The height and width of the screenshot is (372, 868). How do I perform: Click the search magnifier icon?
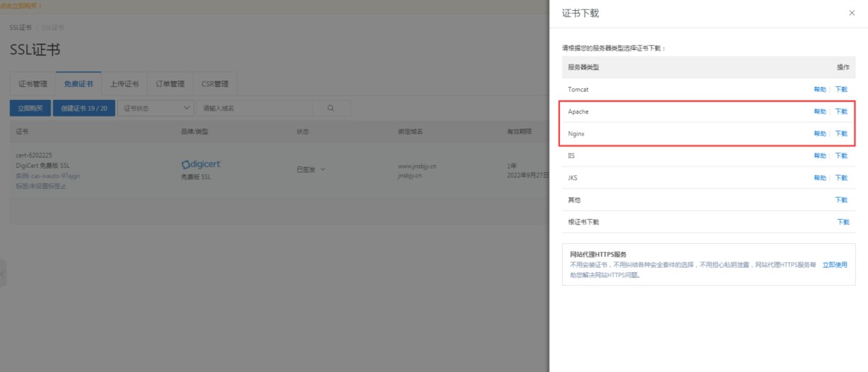[x=331, y=108]
